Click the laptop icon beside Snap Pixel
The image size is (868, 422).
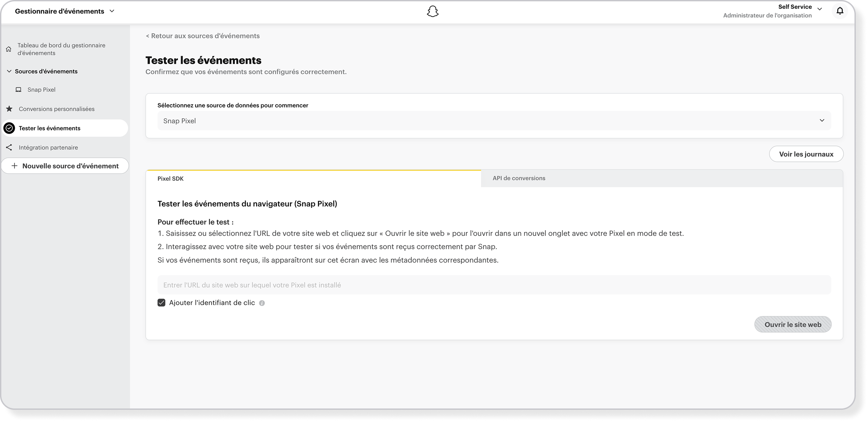coord(18,90)
